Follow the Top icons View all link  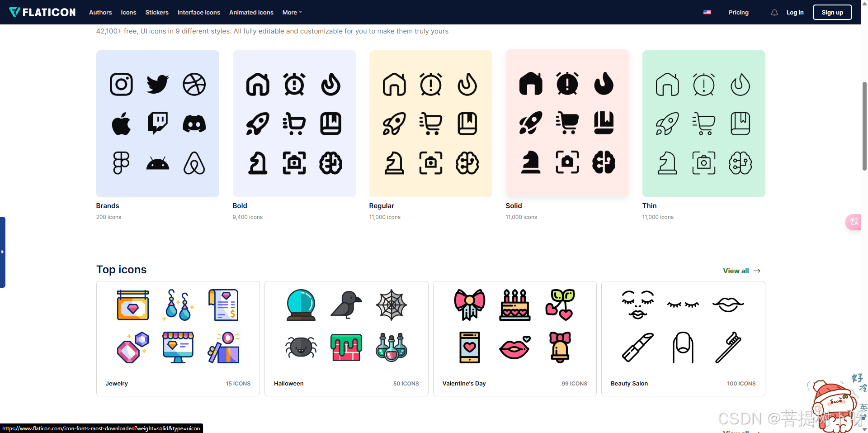click(x=742, y=271)
